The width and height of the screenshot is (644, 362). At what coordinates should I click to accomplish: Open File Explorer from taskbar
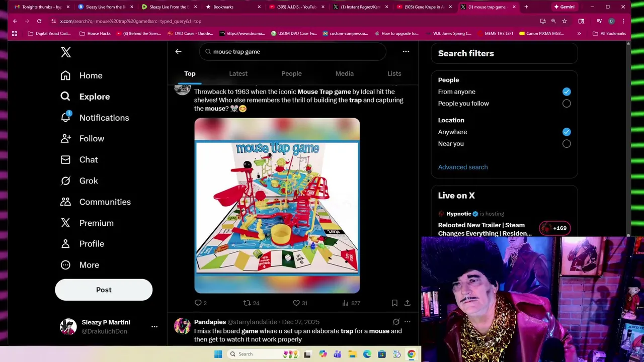tap(353, 354)
